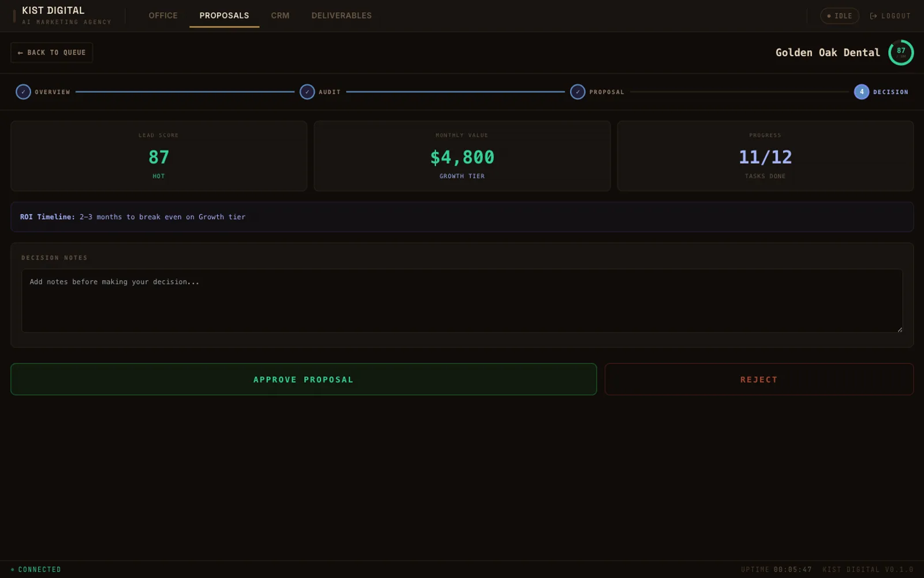
Task: Open the Deliverables tab
Action: pos(341,16)
